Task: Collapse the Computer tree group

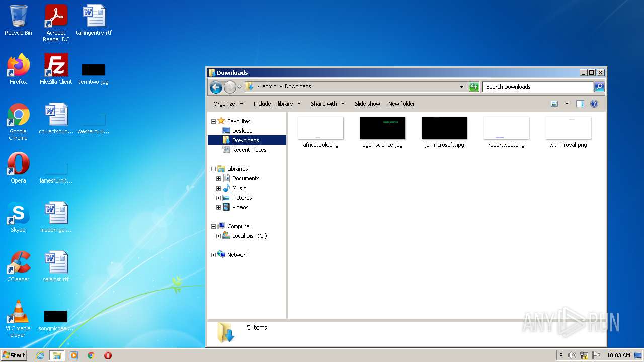Action: point(213,226)
